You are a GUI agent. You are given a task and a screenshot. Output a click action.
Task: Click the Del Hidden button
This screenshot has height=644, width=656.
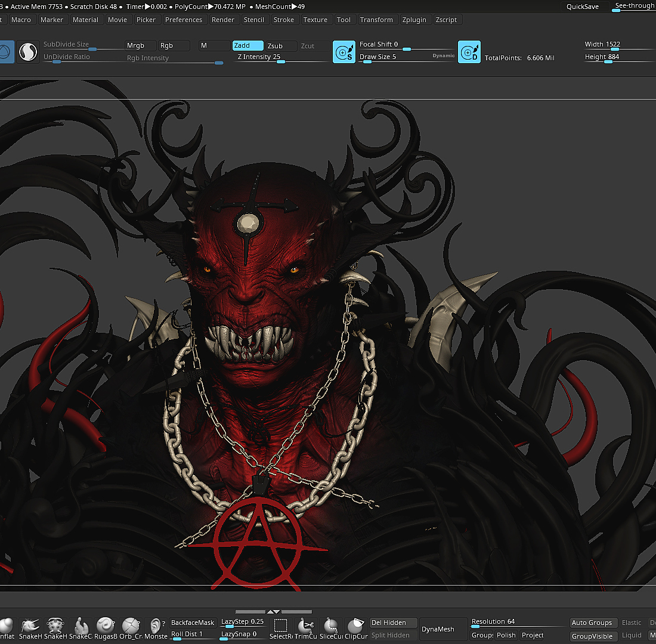click(x=393, y=623)
